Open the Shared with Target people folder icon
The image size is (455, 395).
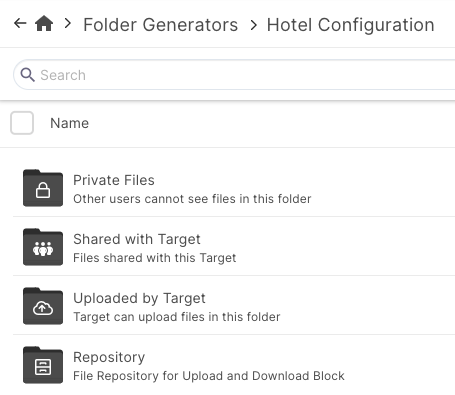43,247
